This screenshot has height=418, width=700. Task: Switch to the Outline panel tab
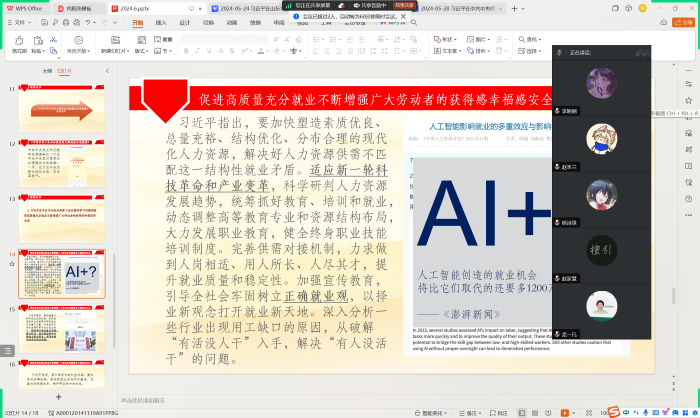46,72
